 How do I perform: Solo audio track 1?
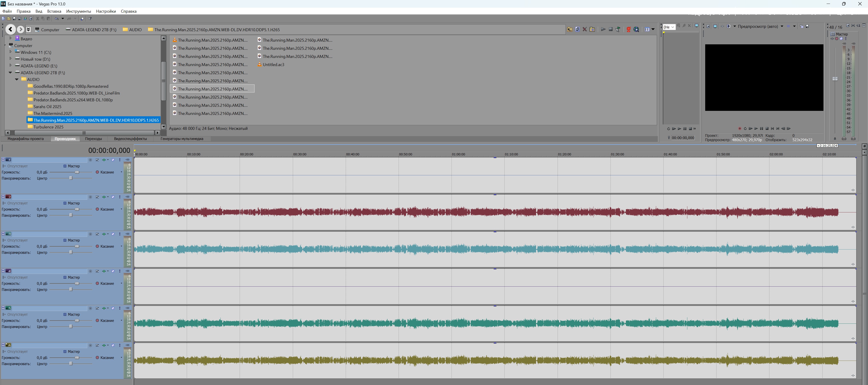(120, 160)
